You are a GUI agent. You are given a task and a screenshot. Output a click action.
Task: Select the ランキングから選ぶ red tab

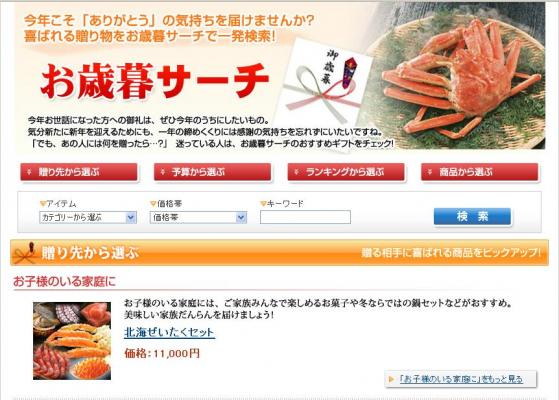click(x=346, y=172)
